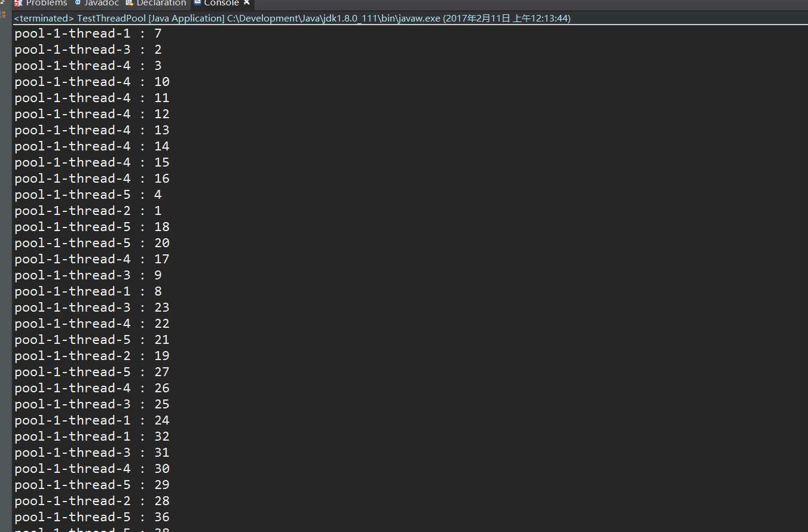
Task: Show the Declaration tab
Action: click(156, 3)
